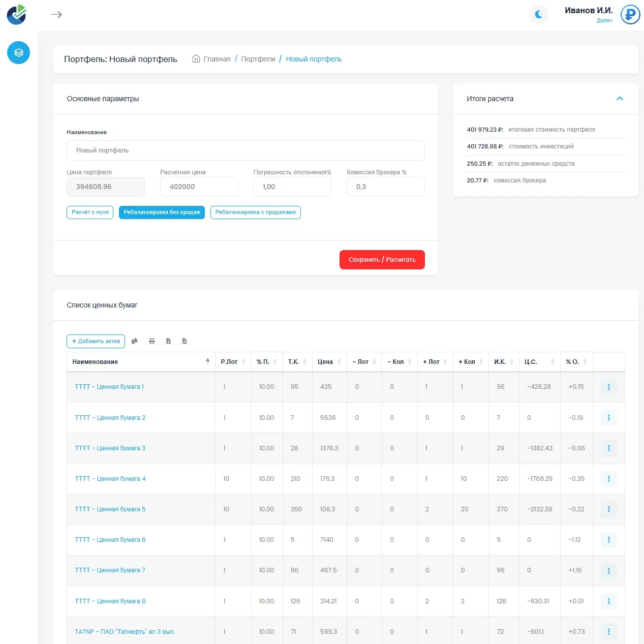644x644 pixels.
Task: Click the copy table icon
Action: tap(135, 341)
